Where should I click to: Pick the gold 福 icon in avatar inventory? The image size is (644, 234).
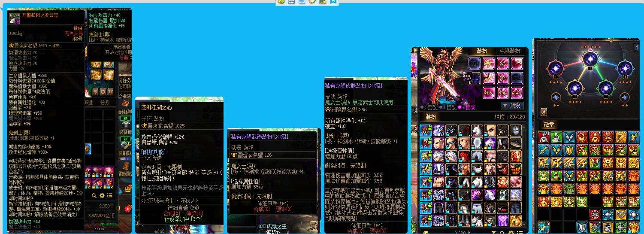516,221
